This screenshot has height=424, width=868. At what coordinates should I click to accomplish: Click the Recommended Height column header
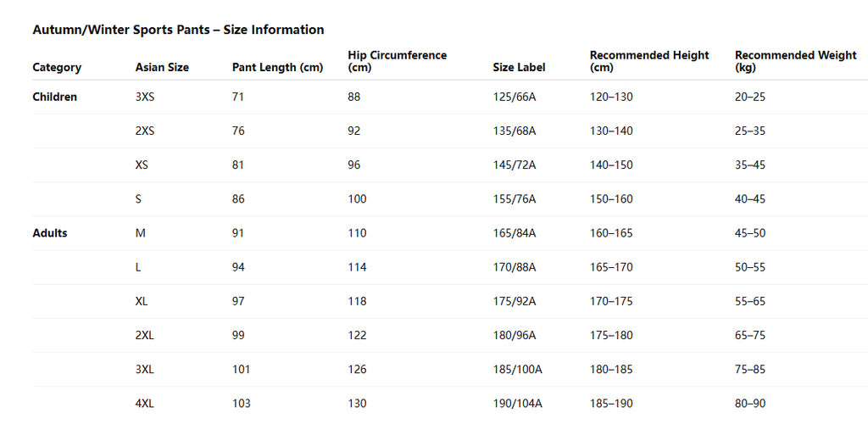(x=649, y=61)
